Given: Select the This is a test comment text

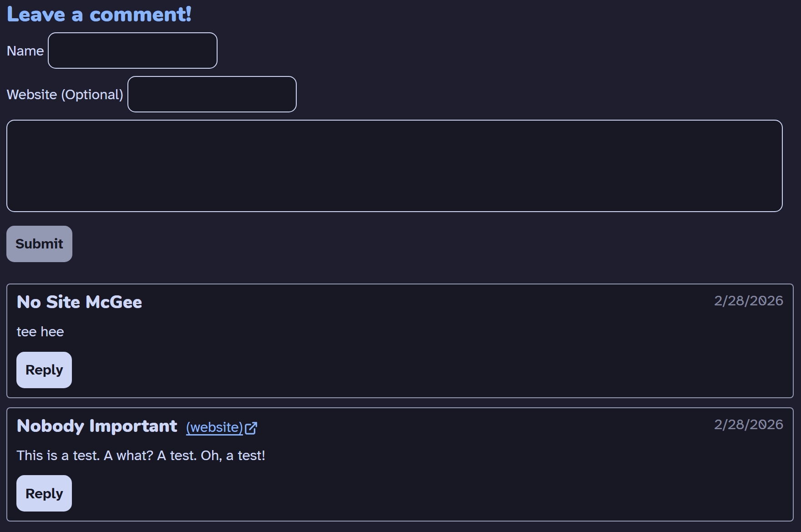Looking at the screenshot, I should pos(141,455).
